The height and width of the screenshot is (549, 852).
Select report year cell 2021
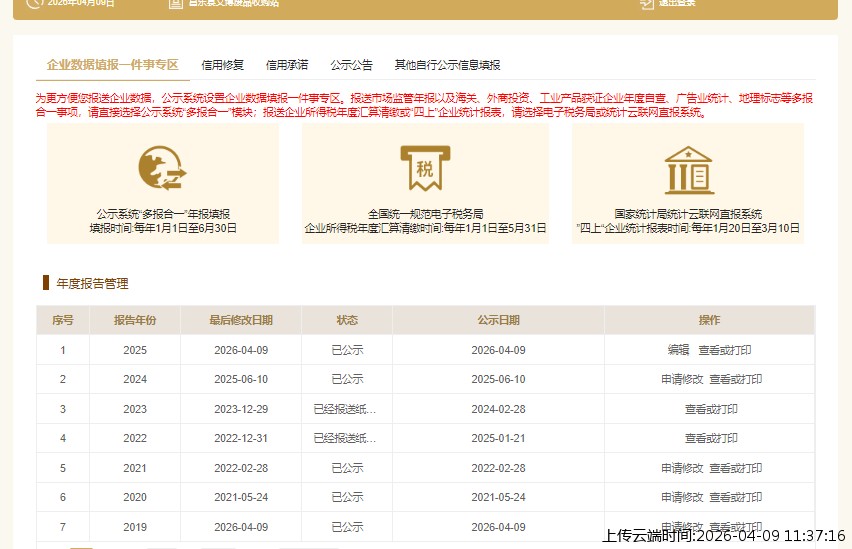click(135, 468)
